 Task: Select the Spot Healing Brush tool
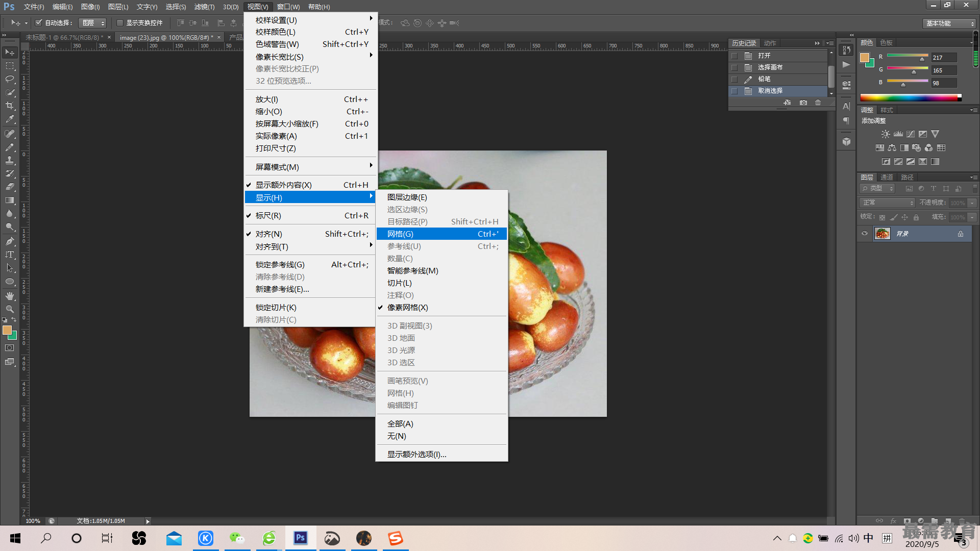click(10, 134)
